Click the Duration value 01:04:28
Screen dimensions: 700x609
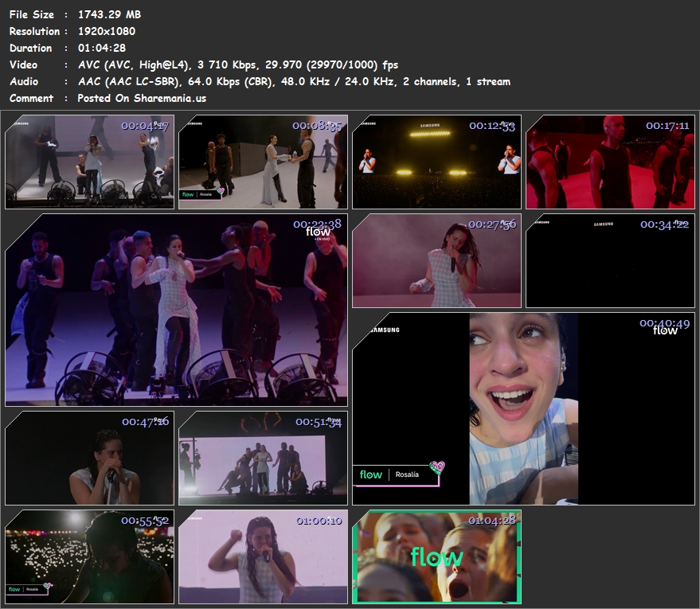point(102,49)
